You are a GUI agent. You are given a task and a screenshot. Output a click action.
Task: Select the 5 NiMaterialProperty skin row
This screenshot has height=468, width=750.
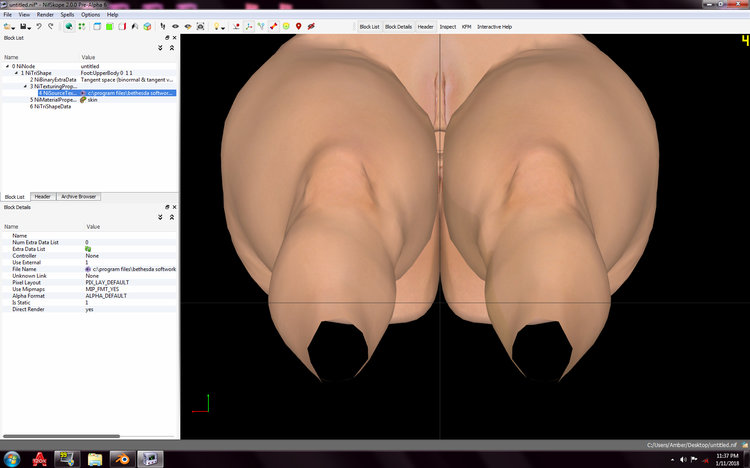(x=89, y=100)
